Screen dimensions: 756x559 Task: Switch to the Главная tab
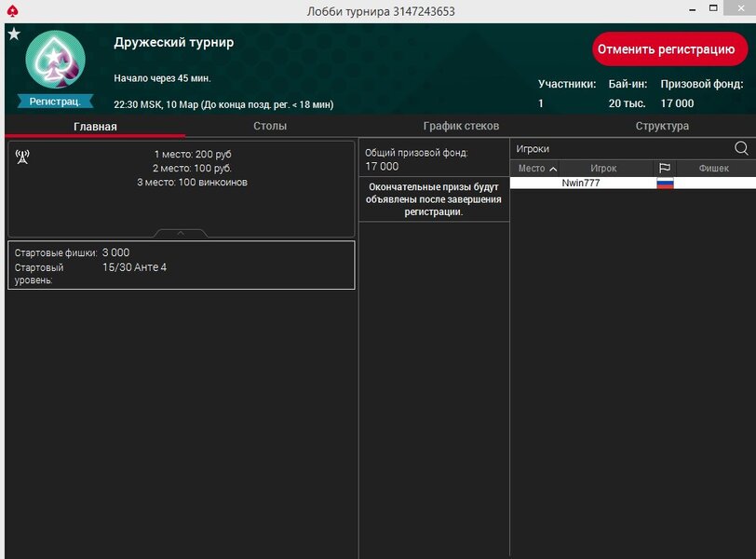tap(95, 126)
